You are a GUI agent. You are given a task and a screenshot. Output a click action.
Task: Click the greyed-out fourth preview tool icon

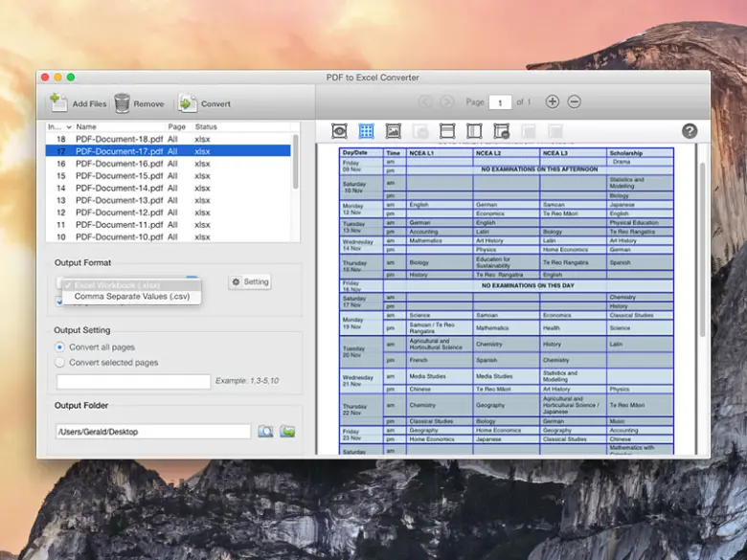coord(420,131)
